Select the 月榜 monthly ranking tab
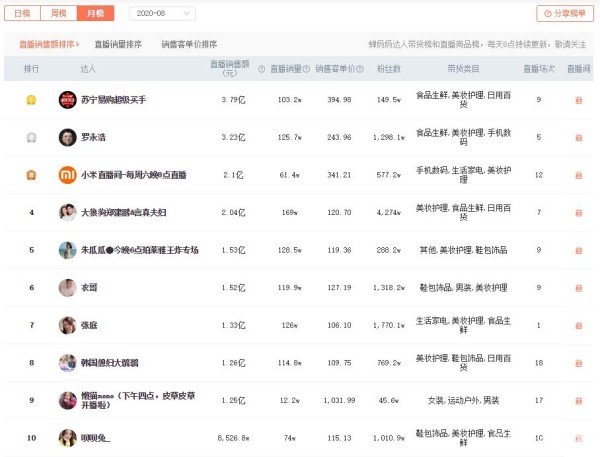This screenshot has height=457, width=600. pos(95,13)
